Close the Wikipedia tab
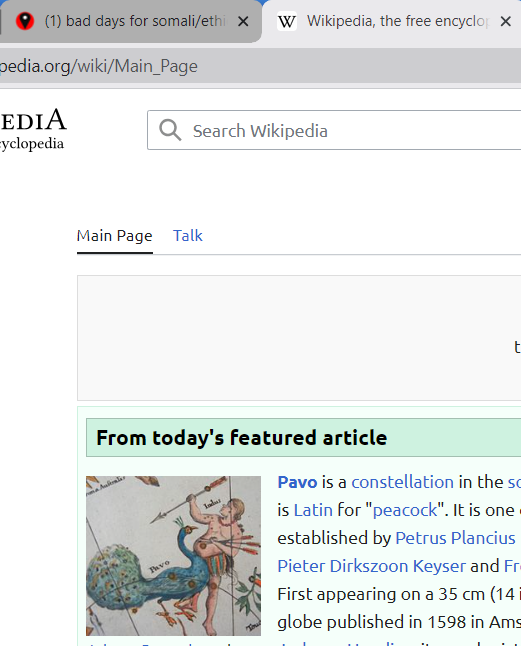The height and width of the screenshot is (646, 521). (505, 21)
